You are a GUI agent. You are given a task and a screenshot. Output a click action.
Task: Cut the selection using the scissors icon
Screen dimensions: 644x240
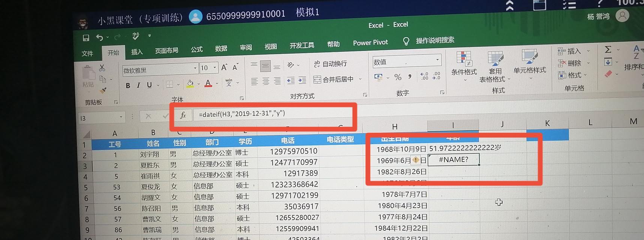[102, 68]
